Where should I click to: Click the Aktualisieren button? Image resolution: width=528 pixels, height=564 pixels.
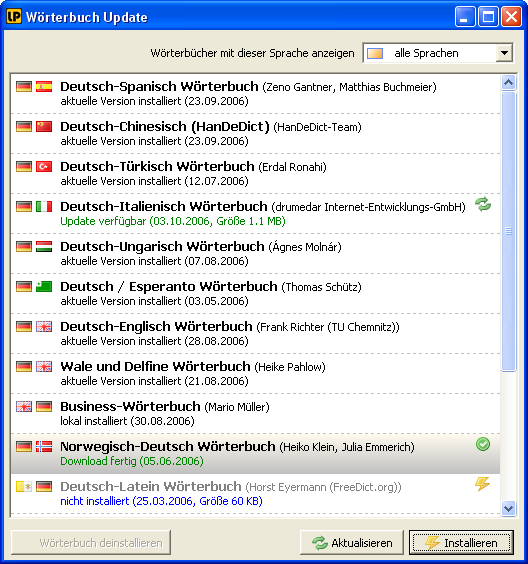coord(352,542)
